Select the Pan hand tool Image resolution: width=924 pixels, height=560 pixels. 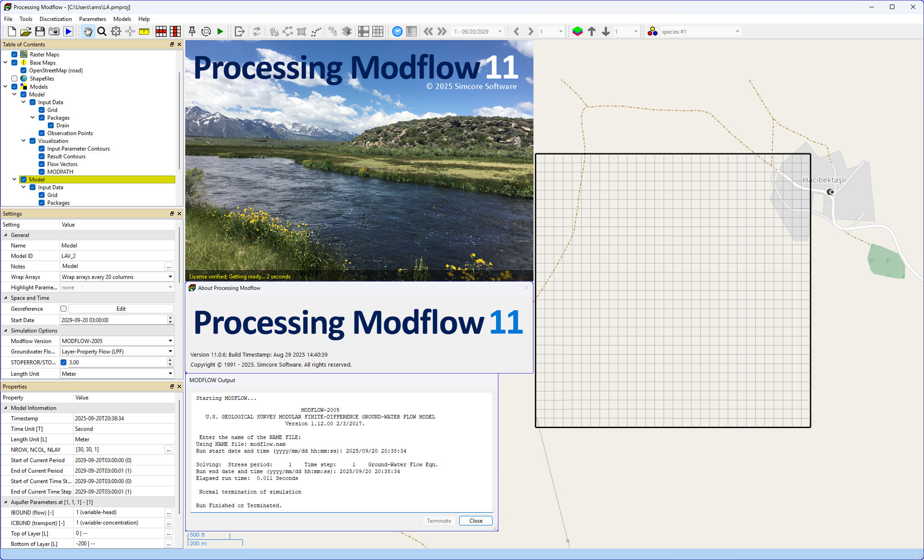point(88,31)
